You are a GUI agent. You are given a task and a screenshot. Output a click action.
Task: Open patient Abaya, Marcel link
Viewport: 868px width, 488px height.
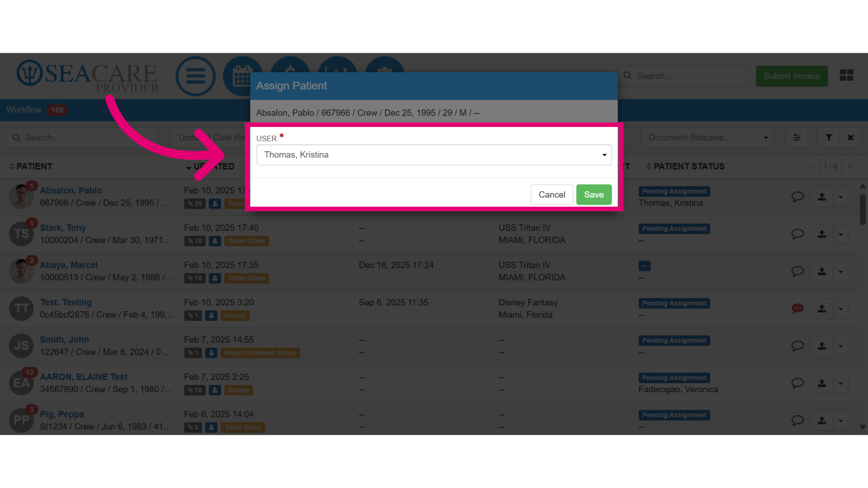click(x=68, y=265)
